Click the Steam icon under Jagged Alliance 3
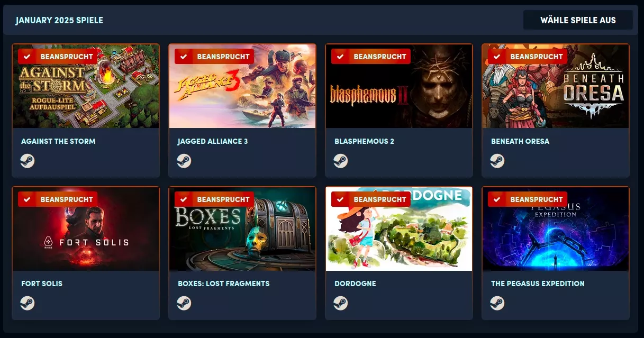Image resolution: width=644 pixels, height=338 pixels. (x=184, y=161)
